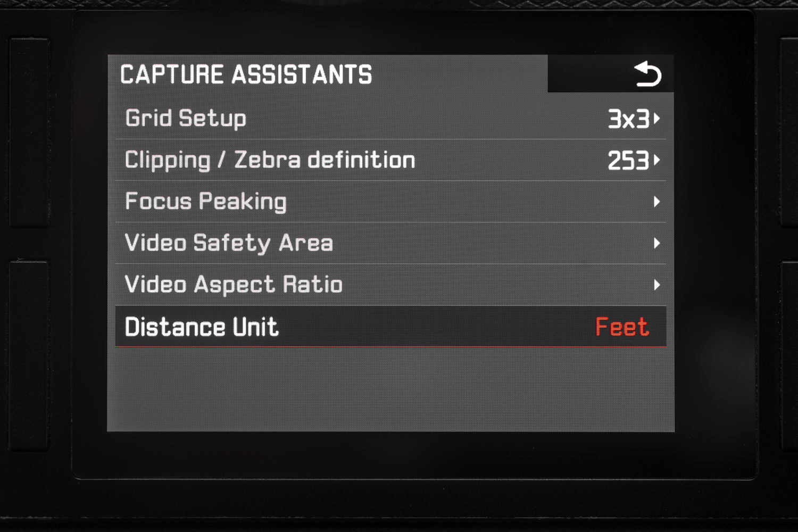Open the Video Aspect Ratio entry

[234, 285]
